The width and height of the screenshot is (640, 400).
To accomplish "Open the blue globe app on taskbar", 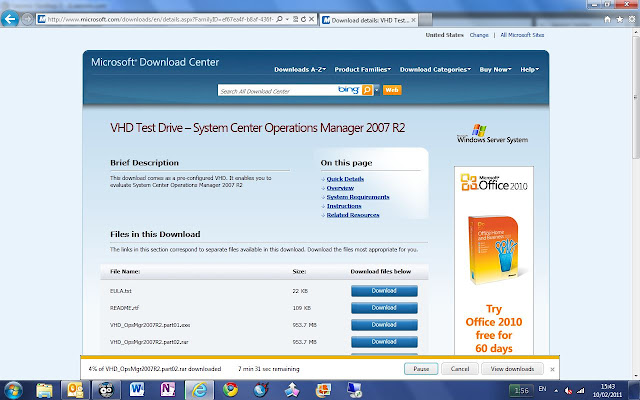I will (x=261, y=390).
